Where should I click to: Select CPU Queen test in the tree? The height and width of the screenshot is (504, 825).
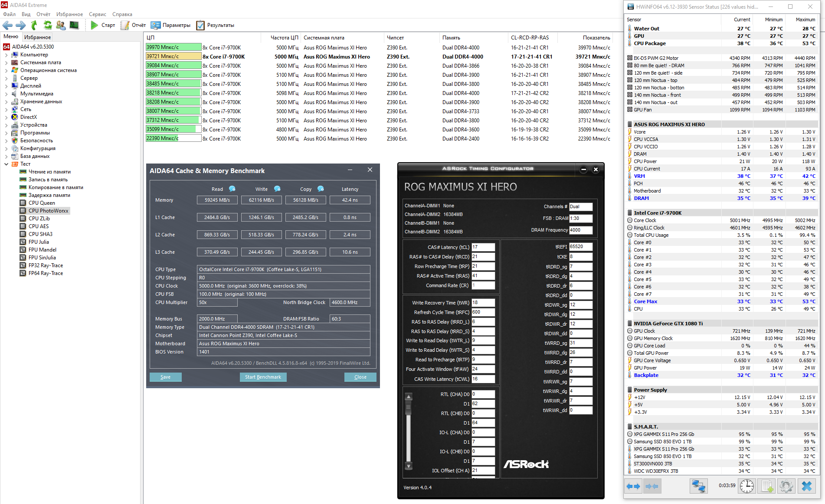coord(42,203)
